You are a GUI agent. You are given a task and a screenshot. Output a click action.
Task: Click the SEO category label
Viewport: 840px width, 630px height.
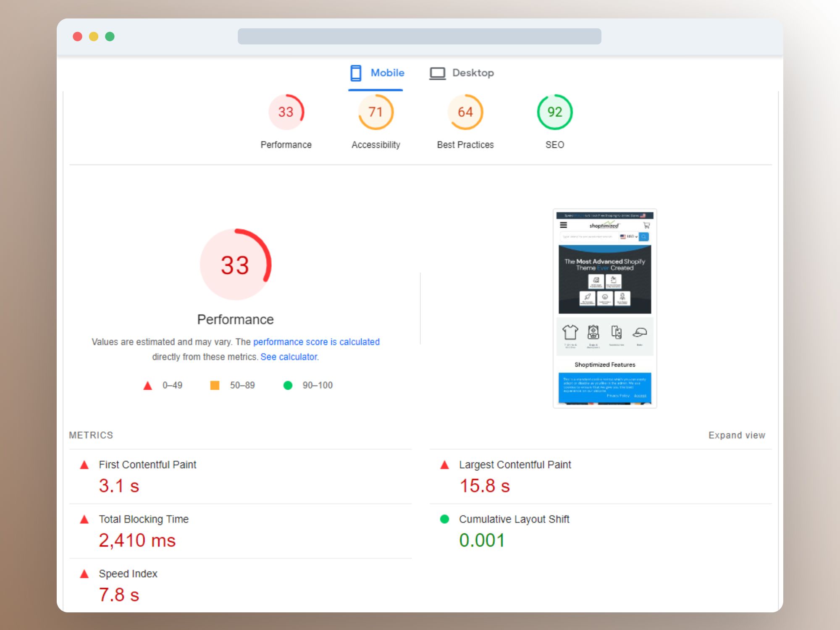(554, 145)
